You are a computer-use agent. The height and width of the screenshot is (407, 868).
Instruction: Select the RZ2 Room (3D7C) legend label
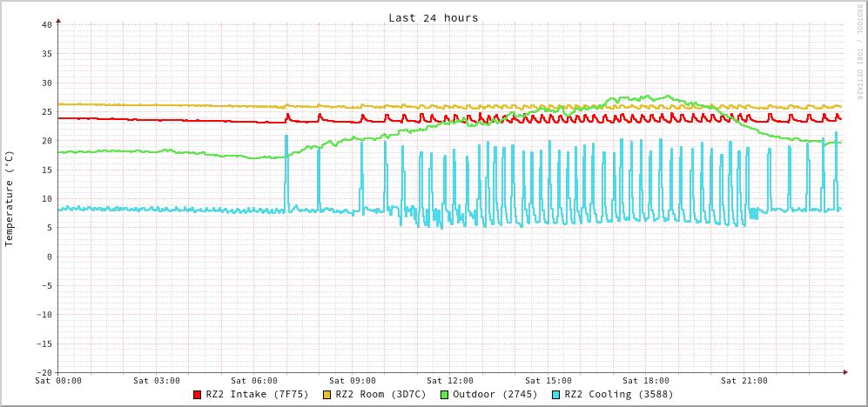point(380,394)
